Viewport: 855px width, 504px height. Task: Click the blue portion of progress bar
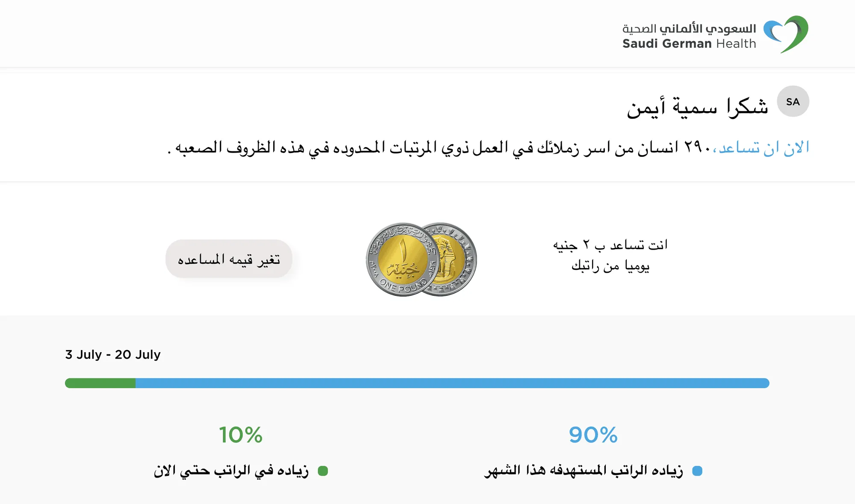(452, 383)
